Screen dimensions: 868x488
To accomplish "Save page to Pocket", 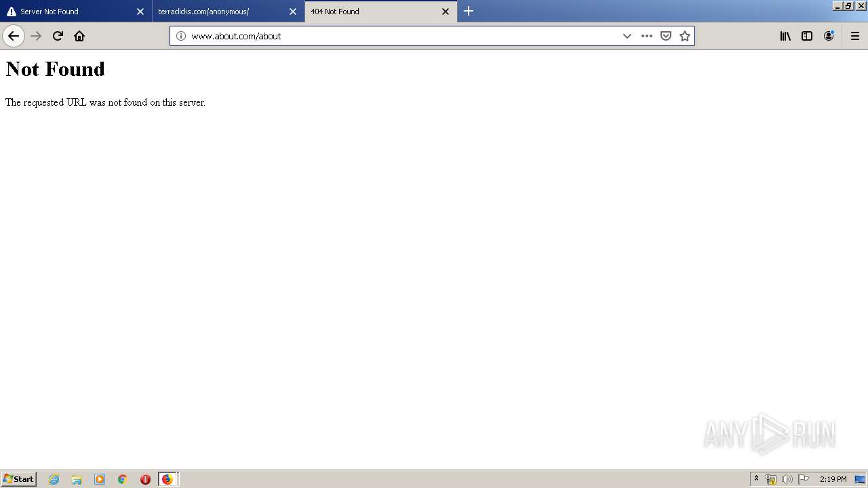I will pyautogui.click(x=666, y=36).
